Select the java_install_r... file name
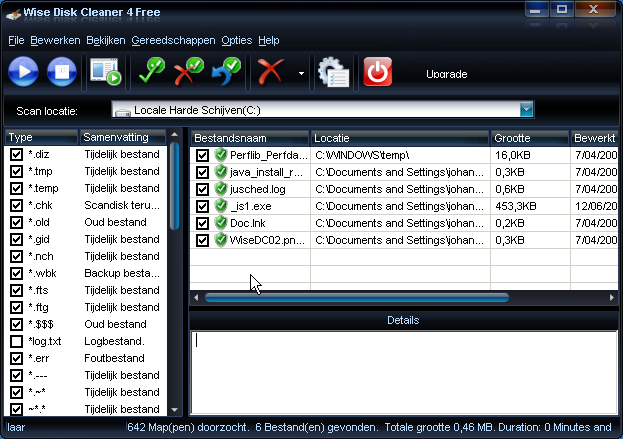 pyautogui.click(x=266, y=172)
